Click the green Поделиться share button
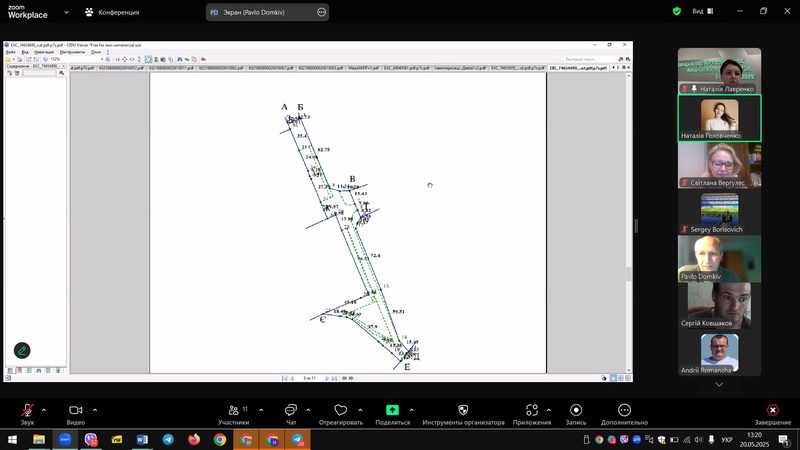This screenshot has height=450, width=800. tap(392, 414)
